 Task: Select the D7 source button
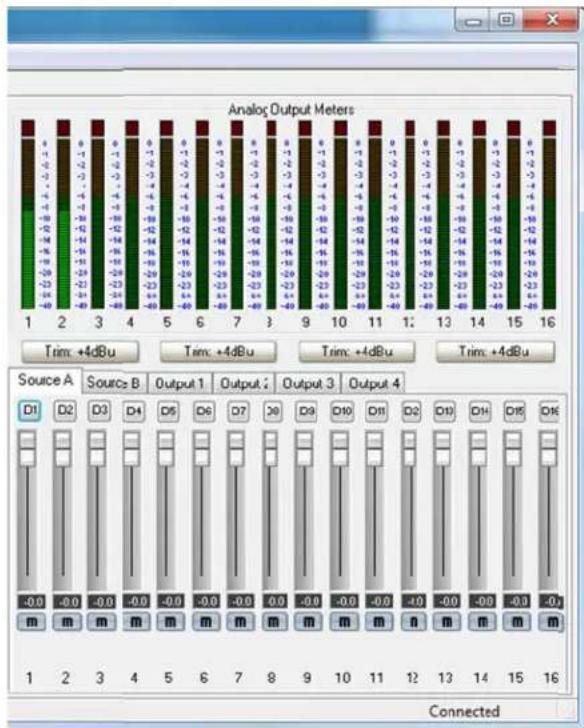[x=238, y=411]
